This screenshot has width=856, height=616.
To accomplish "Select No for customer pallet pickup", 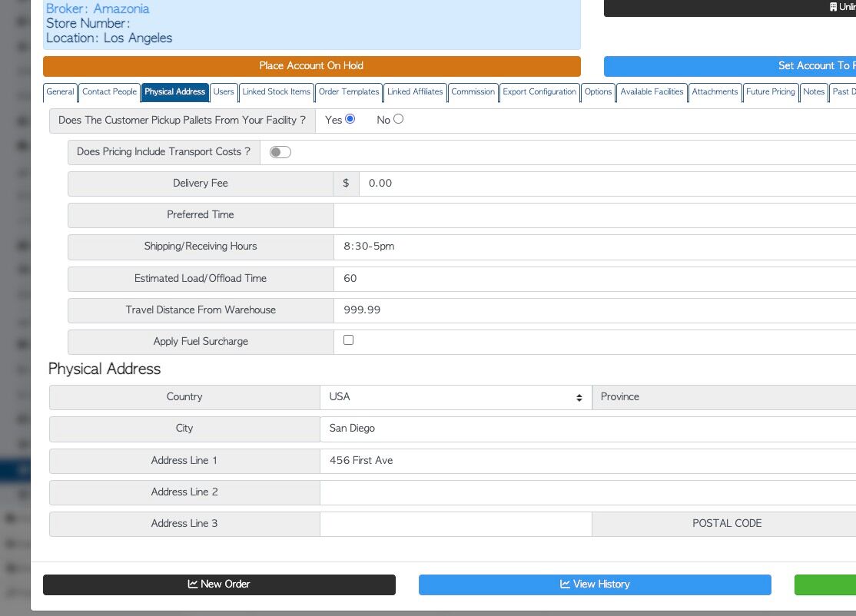I will point(399,119).
